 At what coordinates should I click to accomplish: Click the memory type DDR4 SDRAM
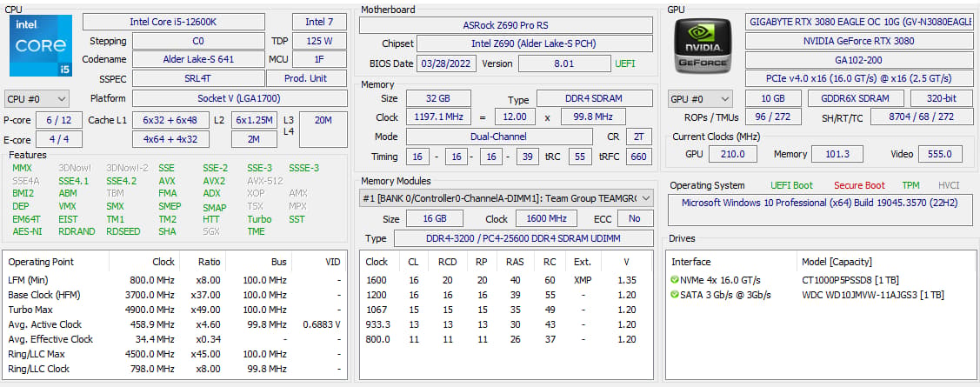pyautogui.click(x=595, y=99)
